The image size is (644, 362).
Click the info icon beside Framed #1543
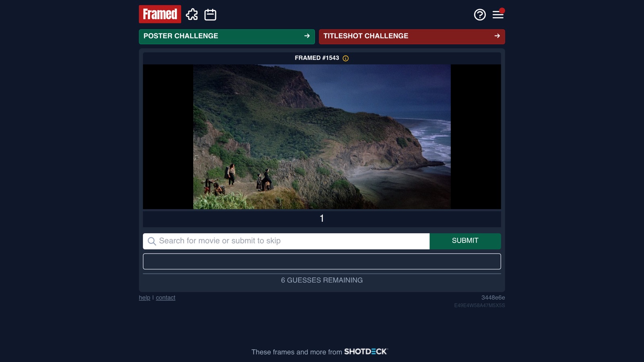[346, 58]
